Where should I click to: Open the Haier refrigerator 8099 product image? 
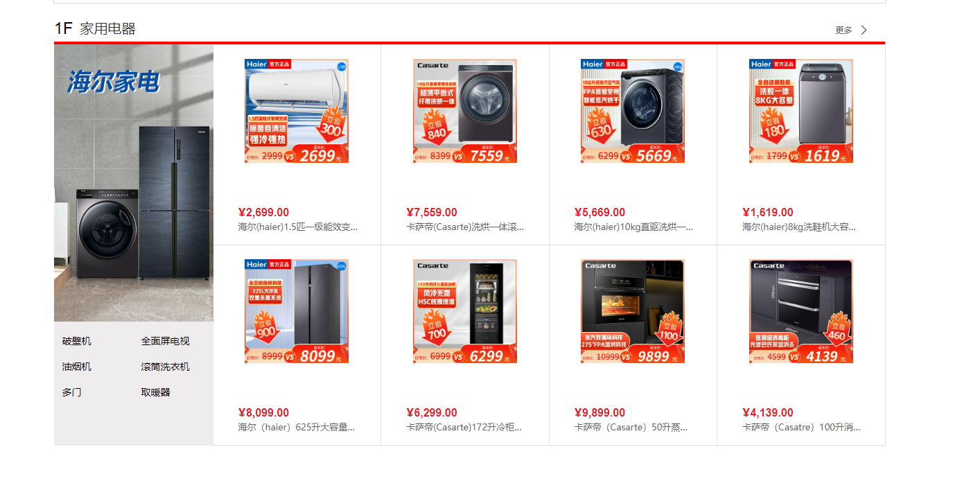click(297, 311)
